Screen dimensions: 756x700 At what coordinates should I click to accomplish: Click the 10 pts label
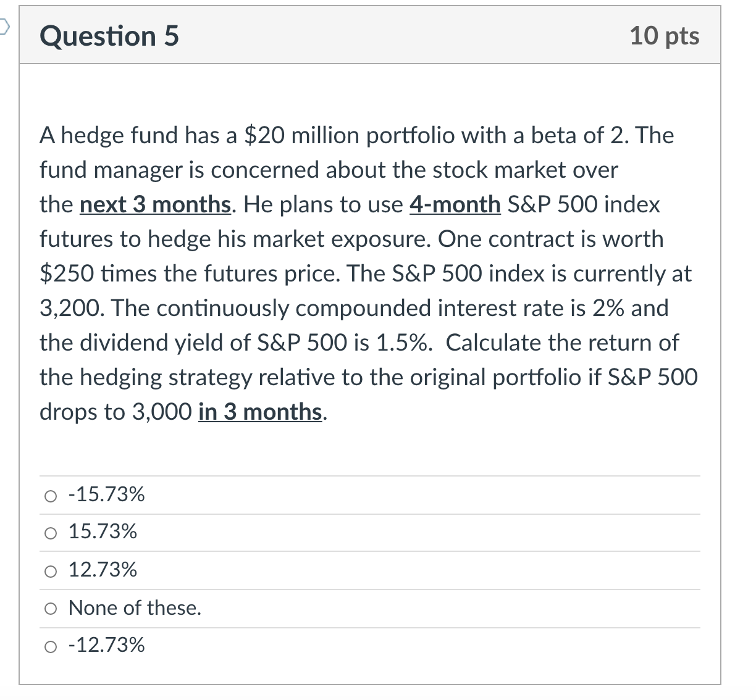click(665, 36)
